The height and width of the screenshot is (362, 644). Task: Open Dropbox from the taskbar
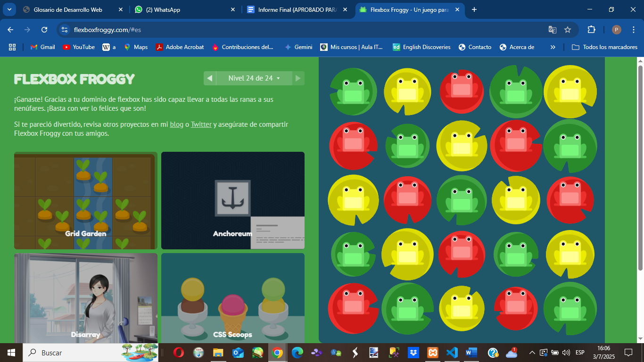pyautogui.click(x=413, y=353)
